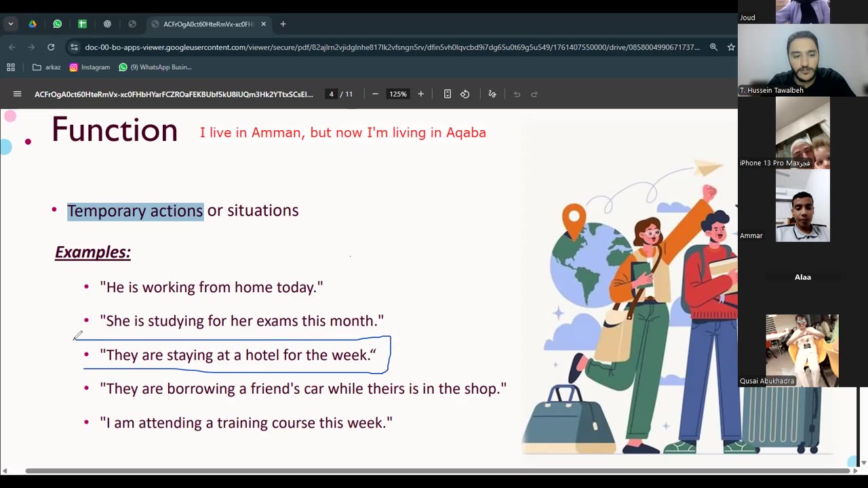The height and width of the screenshot is (488, 868).
Task: Open the WhatsApp Business bookmark
Action: point(155,67)
